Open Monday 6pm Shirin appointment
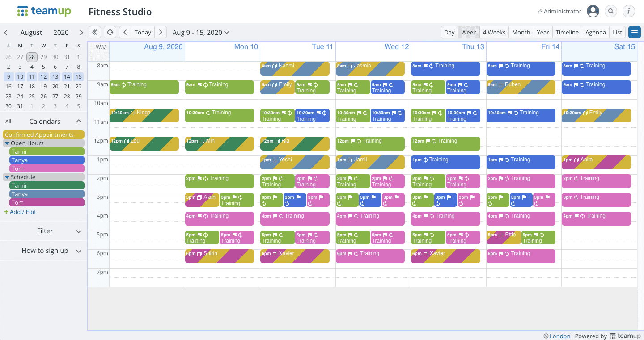The width and height of the screenshot is (644, 340). click(219, 256)
